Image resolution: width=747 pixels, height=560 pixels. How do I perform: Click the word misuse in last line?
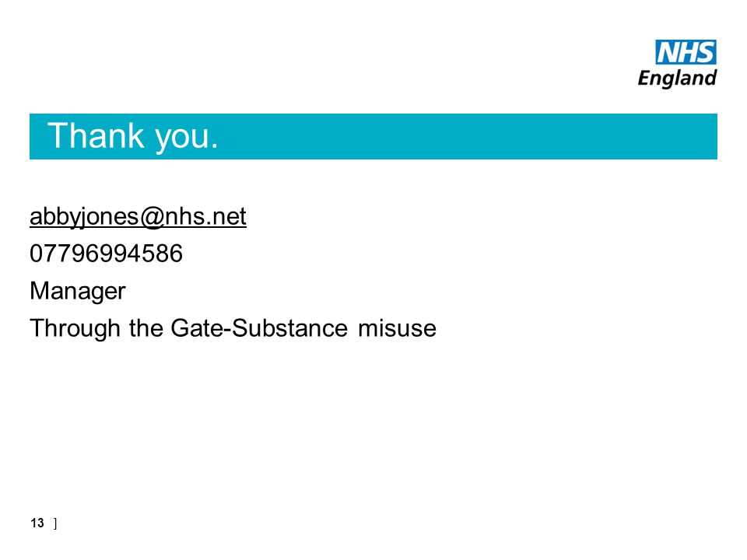click(398, 328)
